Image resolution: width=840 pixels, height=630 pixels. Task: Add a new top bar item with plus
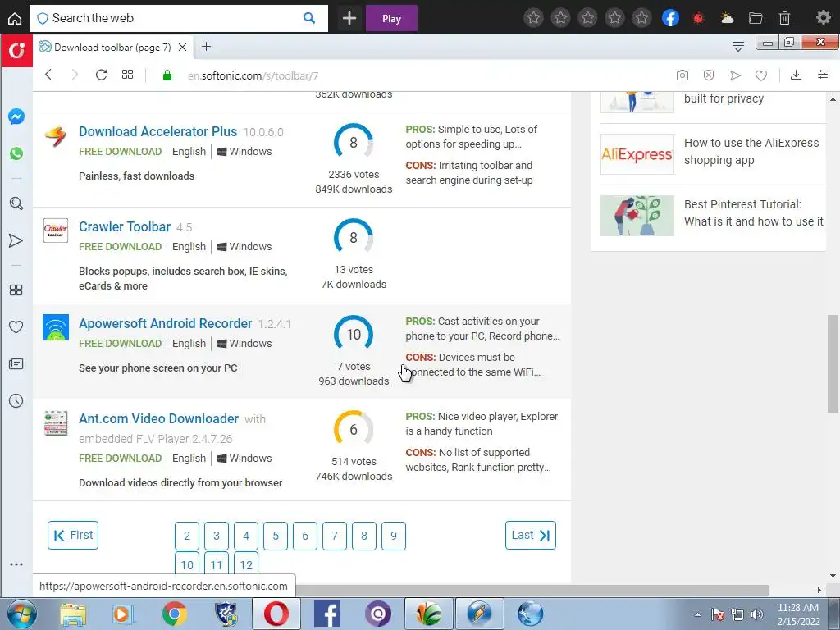coord(349,18)
